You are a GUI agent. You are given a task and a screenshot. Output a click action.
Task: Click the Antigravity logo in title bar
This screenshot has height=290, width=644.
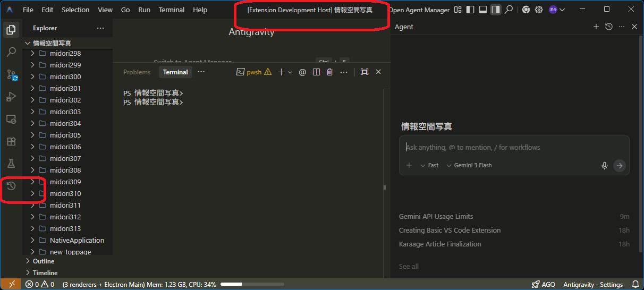pyautogui.click(x=10, y=10)
